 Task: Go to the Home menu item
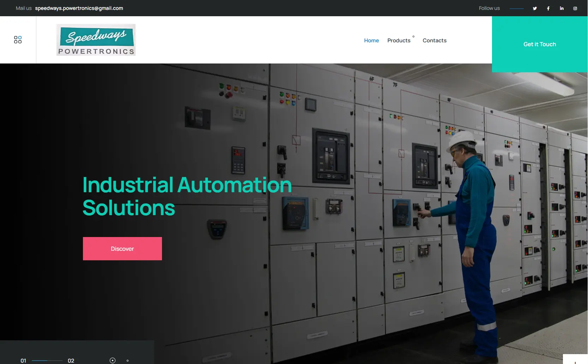pos(371,41)
